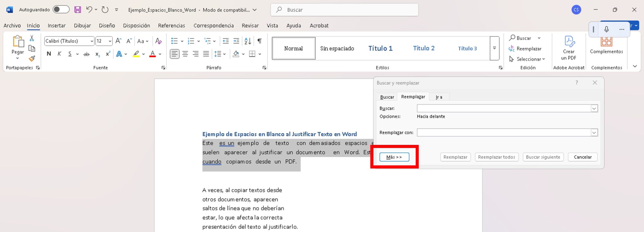Expand bullet list style dropdown
Image resolution: width=644 pixels, height=232 pixels.
pyautogui.click(x=182, y=41)
